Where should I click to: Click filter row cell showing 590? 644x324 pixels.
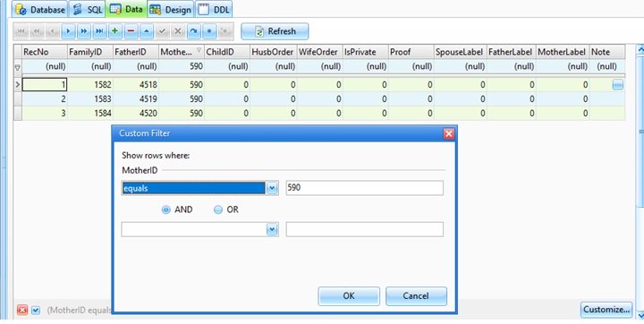pyautogui.click(x=182, y=66)
